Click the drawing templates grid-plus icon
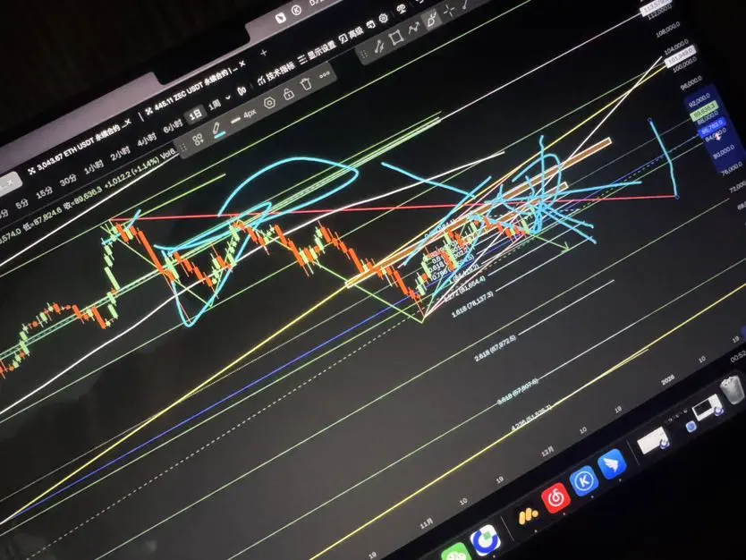The width and height of the screenshot is (746, 560). [198, 140]
